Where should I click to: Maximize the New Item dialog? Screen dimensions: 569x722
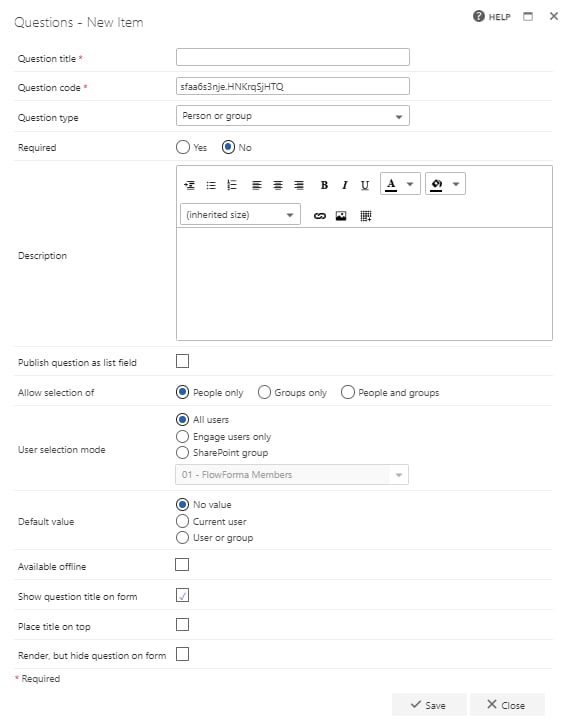(528, 17)
